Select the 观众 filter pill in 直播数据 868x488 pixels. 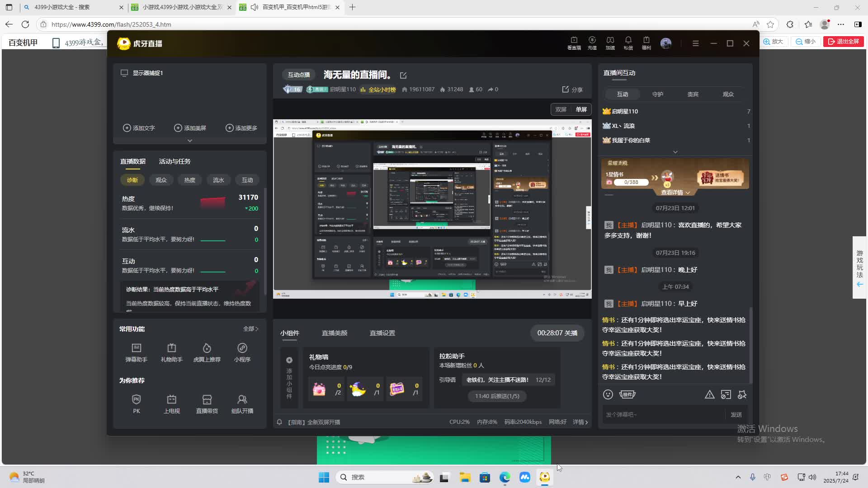click(x=161, y=180)
